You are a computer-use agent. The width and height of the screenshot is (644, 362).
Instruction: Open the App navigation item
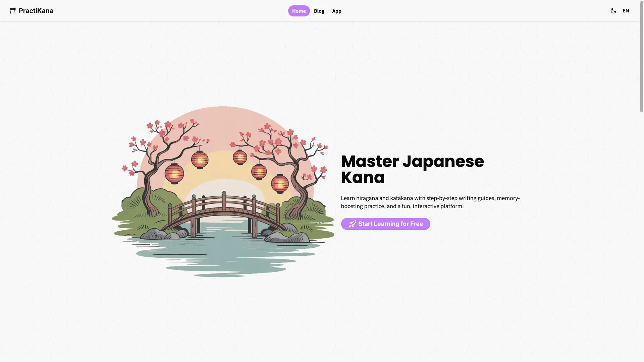(336, 11)
